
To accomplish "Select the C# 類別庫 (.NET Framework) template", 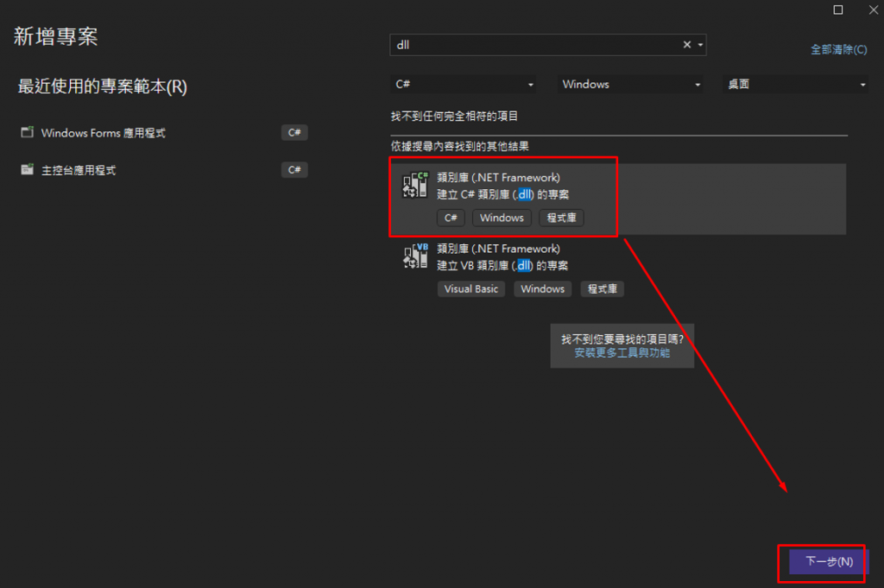I will (618, 199).
